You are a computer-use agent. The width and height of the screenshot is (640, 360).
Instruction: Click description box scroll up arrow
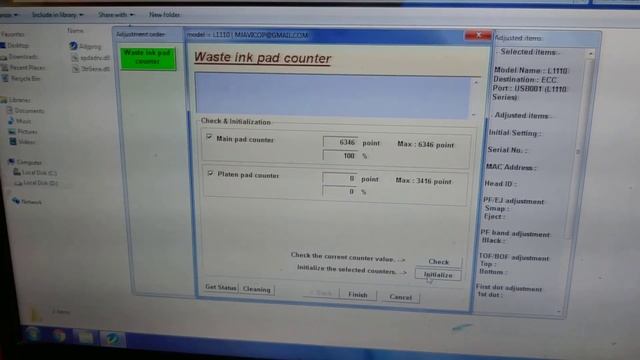(x=476, y=82)
